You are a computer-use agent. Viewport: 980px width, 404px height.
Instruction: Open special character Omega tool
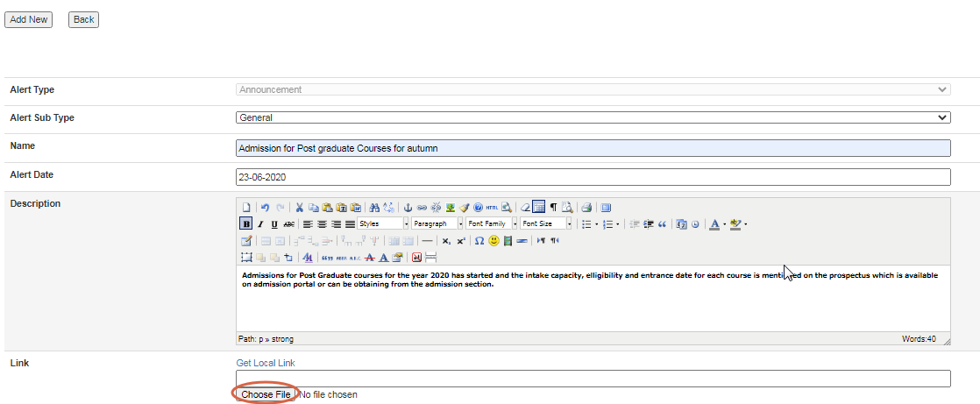(479, 240)
